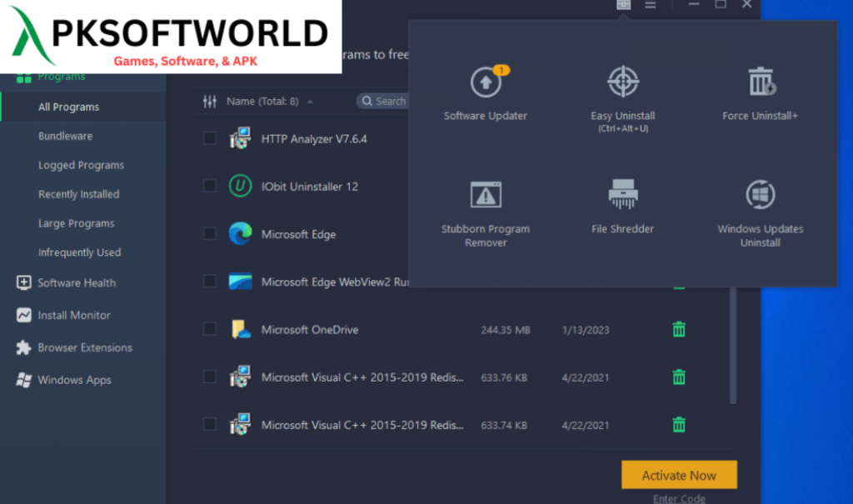The image size is (853, 504).
Task: Click trash icon for 633.74 KB Visual C++
Action: click(x=678, y=425)
